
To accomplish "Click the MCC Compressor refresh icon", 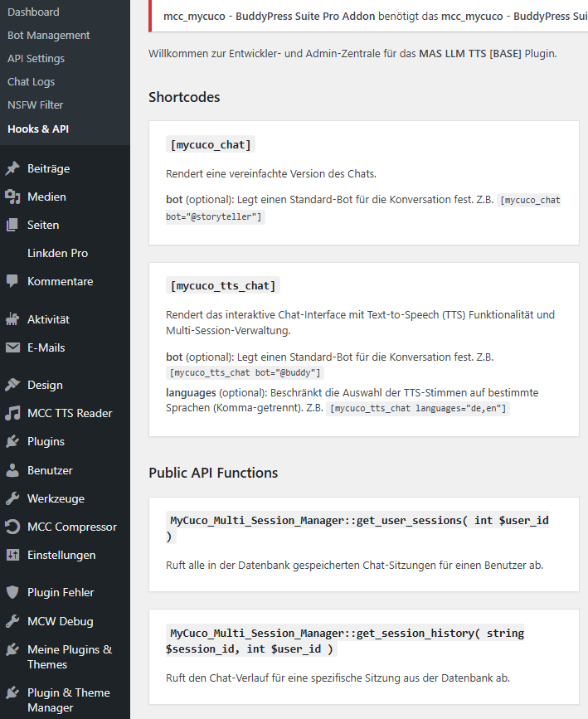I will coord(12,527).
